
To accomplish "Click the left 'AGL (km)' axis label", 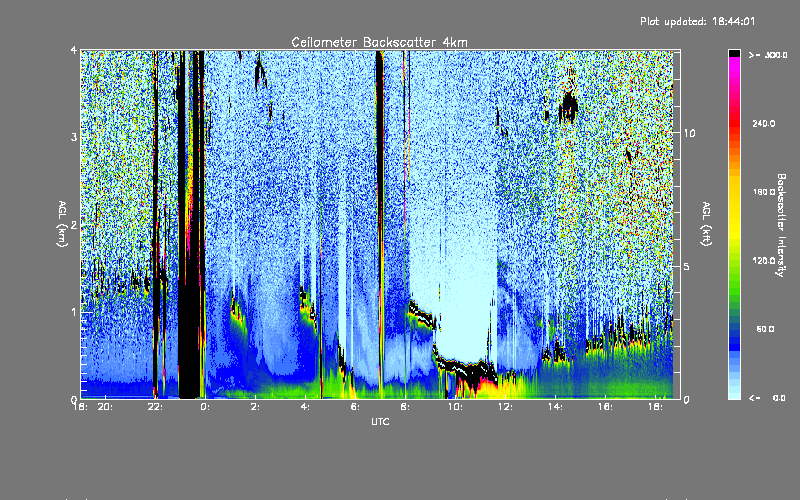I will click(62, 224).
